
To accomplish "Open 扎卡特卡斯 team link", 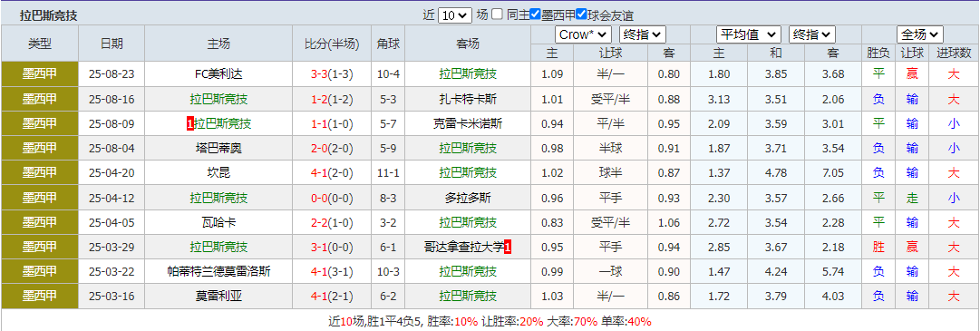I will tap(468, 99).
